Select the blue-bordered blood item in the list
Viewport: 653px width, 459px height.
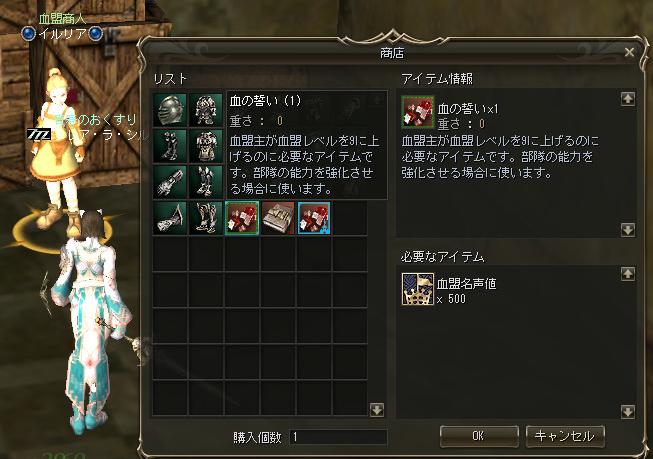(314, 218)
